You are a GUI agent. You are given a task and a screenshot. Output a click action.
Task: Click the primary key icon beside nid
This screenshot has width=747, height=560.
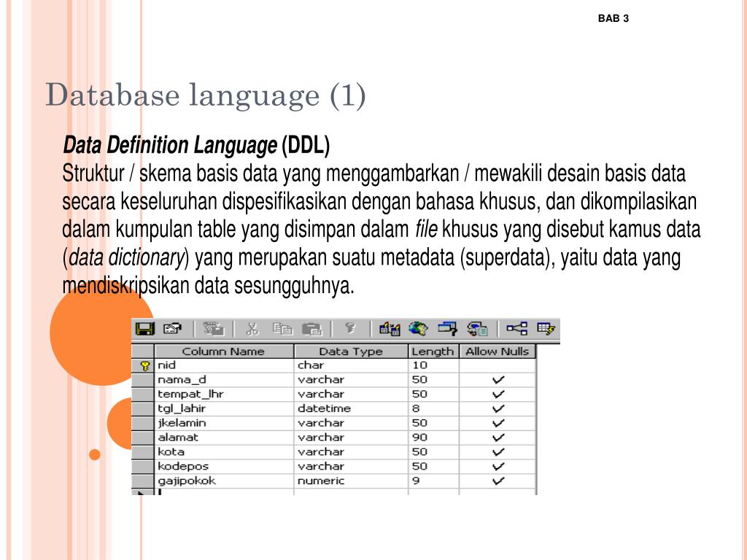coord(145,366)
